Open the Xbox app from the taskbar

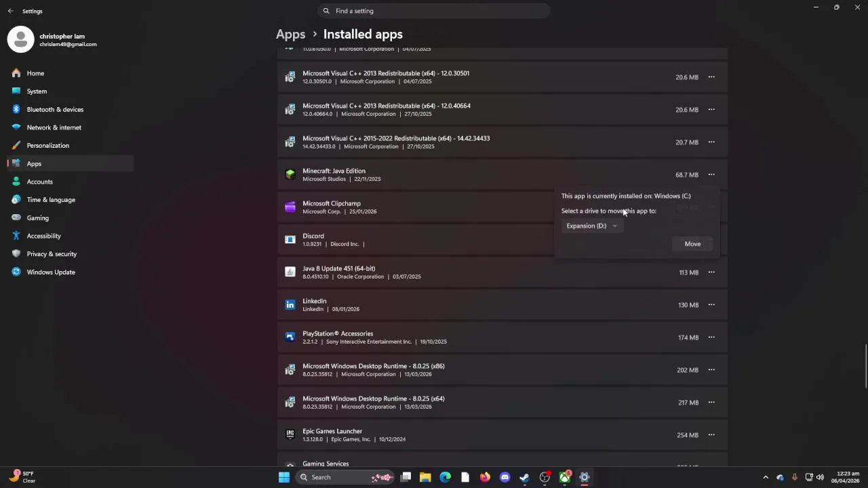pos(564,477)
